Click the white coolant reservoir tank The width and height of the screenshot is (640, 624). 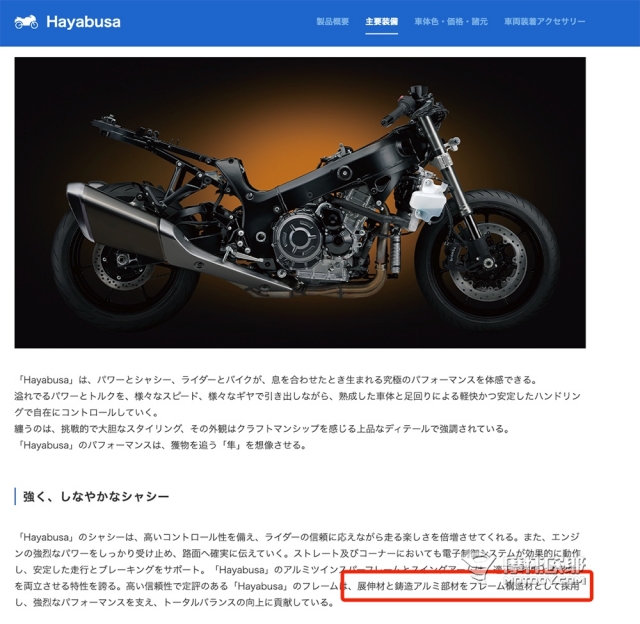tap(427, 200)
